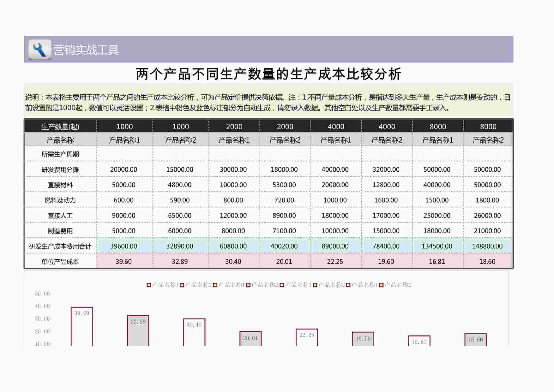Select the 燃料及动力 row label
The height and width of the screenshot is (392, 554).
pos(60,200)
